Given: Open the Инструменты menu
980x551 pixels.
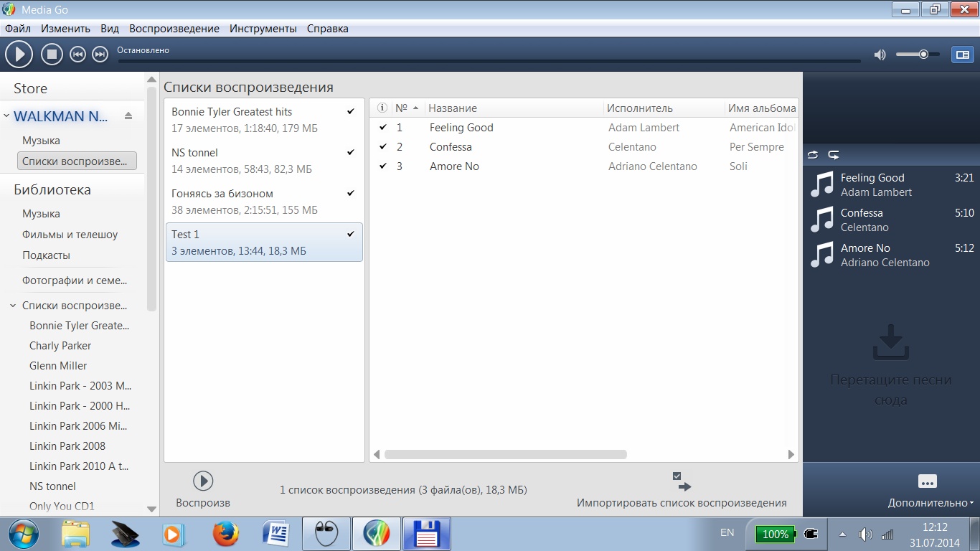Looking at the screenshot, I should [263, 29].
